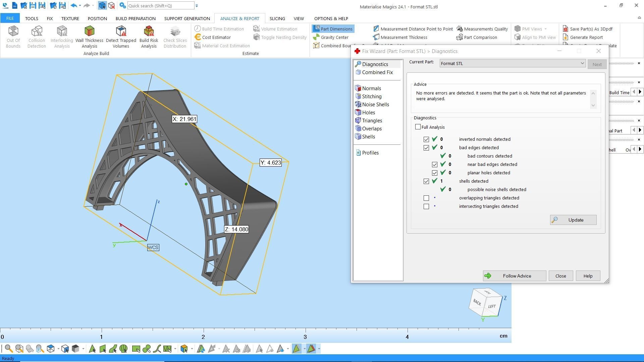Screen dimensions: 644x362
Task: Open Noise Shells in Fix Wizard
Action: click(x=375, y=105)
